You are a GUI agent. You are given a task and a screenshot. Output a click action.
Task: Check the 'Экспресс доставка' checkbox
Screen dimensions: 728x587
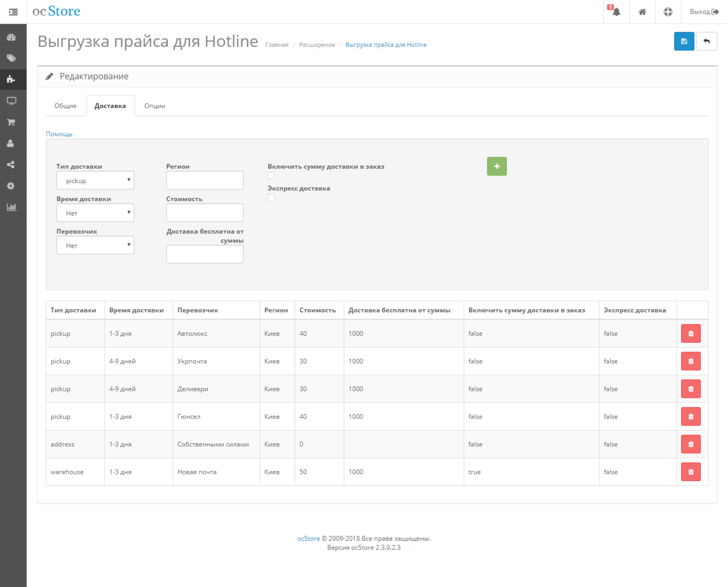271,197
